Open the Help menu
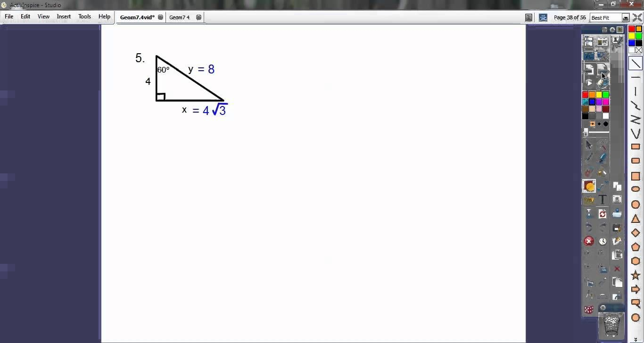 pyautogui.click(x=104, y=16)
